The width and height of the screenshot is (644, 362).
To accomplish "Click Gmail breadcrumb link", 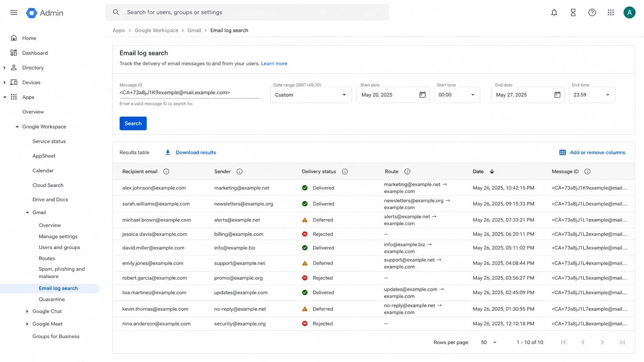I will 194,30.
